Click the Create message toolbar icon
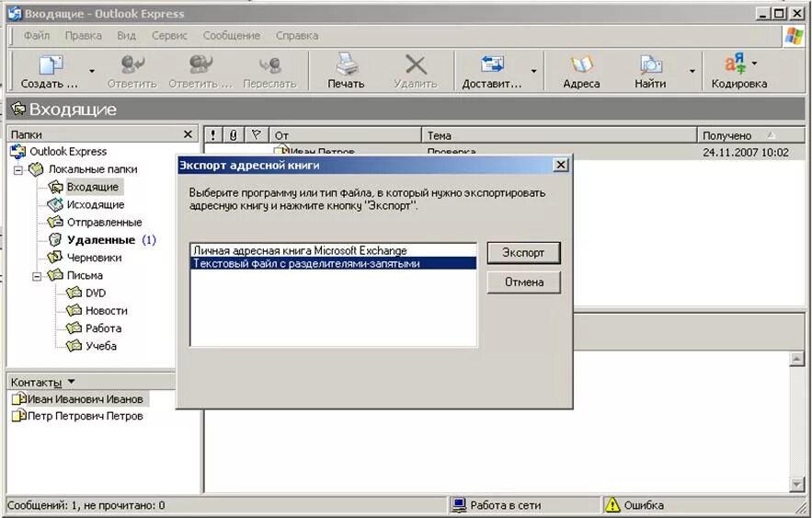 (51, 65)
